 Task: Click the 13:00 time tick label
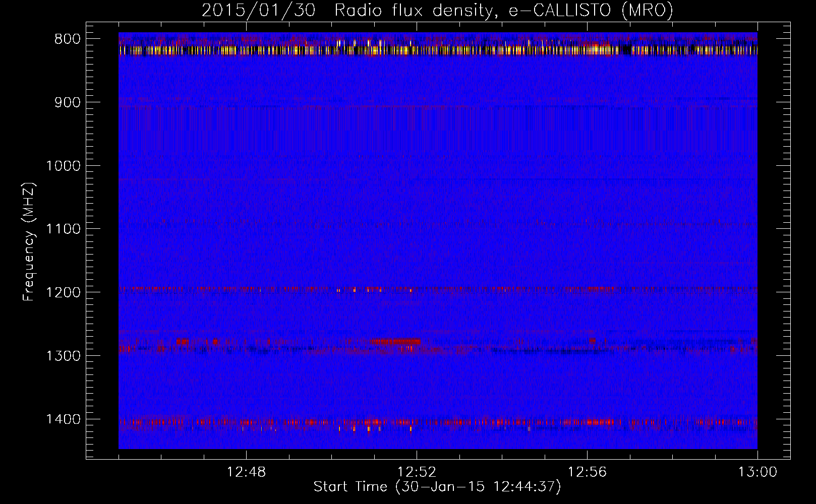tap(757, 472)
